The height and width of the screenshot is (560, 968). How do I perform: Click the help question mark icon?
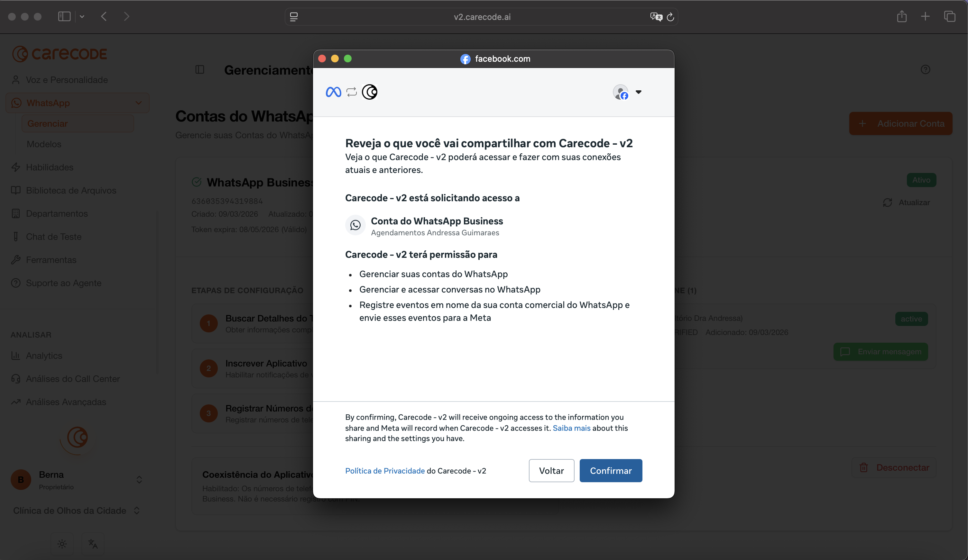pyautogui.click(x=925, y=69)
